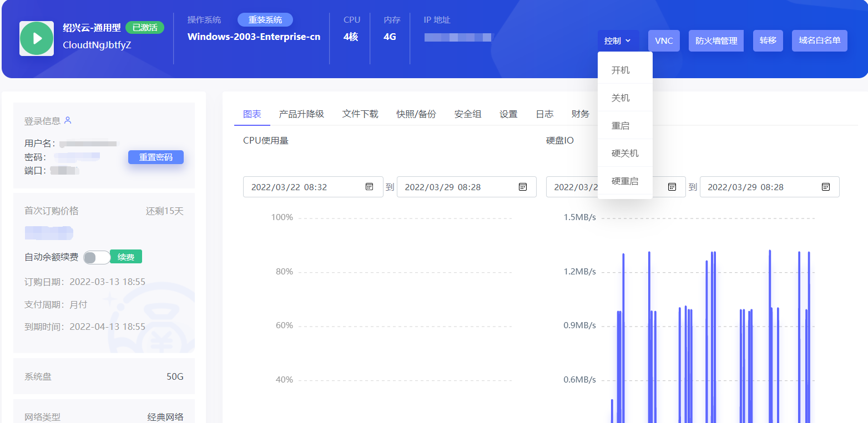Collapse the 控制 dropdown menu
The image size is (868, 423).
click(618, 40)
